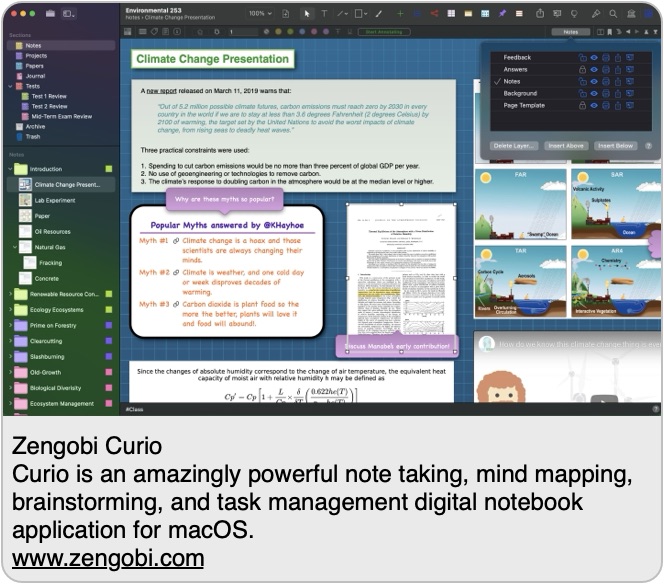The image size is (664, 584).
Task: Click the green color swatch beside Introduction
Action: 108,169
